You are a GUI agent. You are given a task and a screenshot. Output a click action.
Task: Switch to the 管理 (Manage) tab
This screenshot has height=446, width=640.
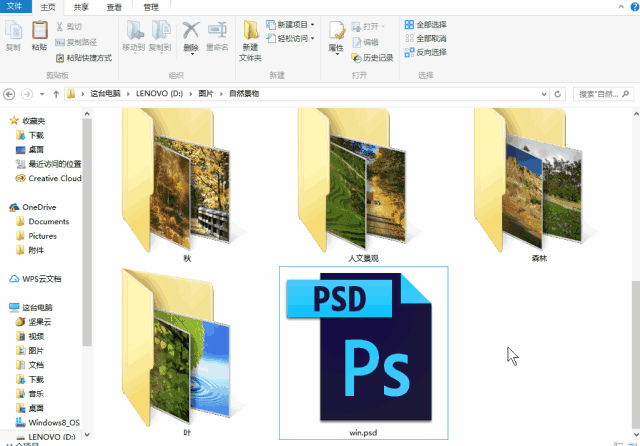[x=151, y=7]
